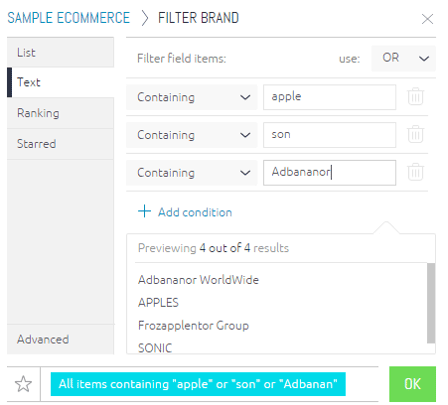Open the OR/AND operator dropdown

pos(404,58)
